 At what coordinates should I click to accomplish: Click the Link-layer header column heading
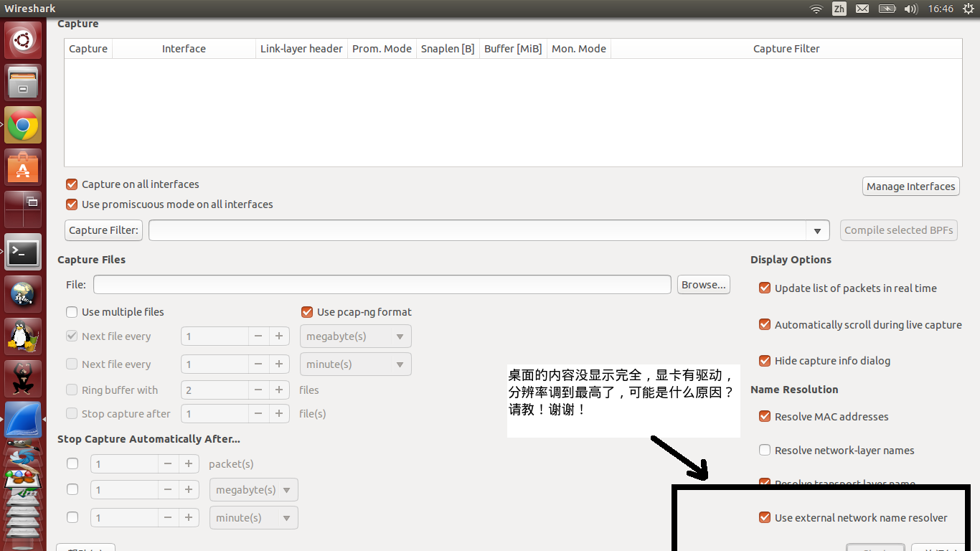coord(301,49)
